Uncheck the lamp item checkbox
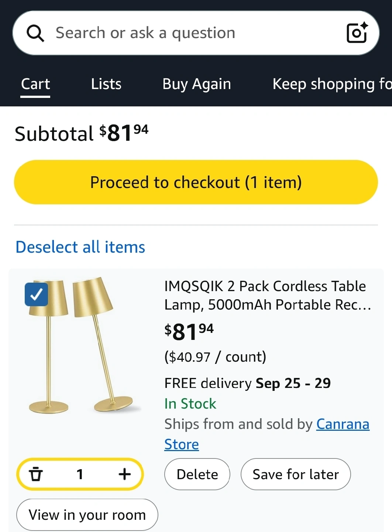Viewport: 392px width, 532px height. point(36,294)
